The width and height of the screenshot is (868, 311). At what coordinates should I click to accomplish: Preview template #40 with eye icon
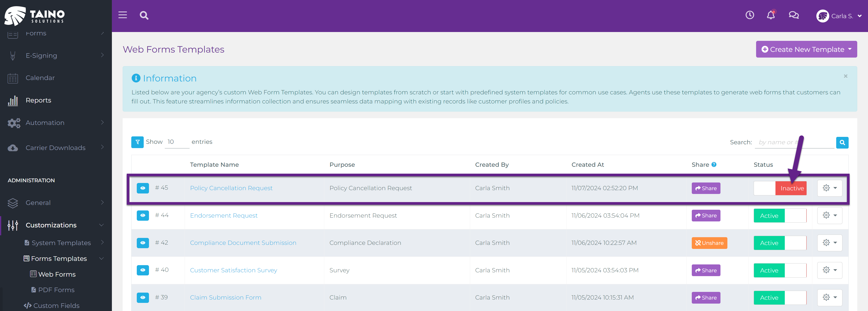[143, 270]
